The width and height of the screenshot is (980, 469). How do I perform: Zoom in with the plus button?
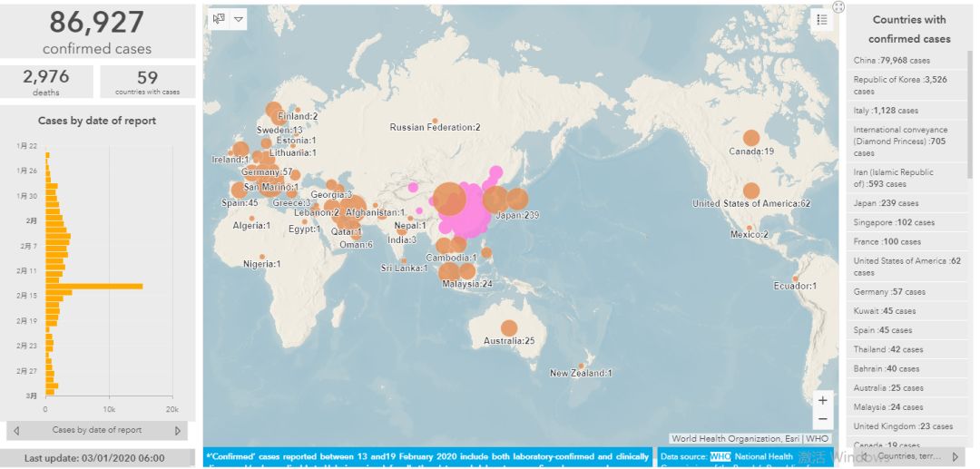tap(822, 400)
